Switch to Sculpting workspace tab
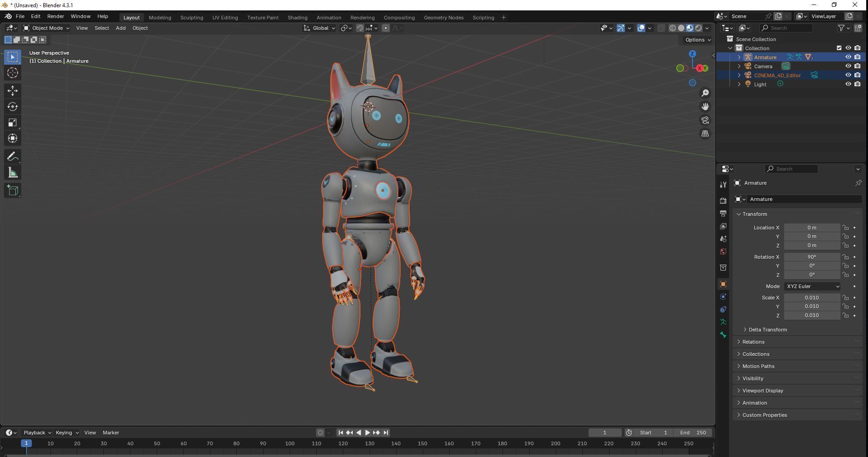 coord(192,18)
